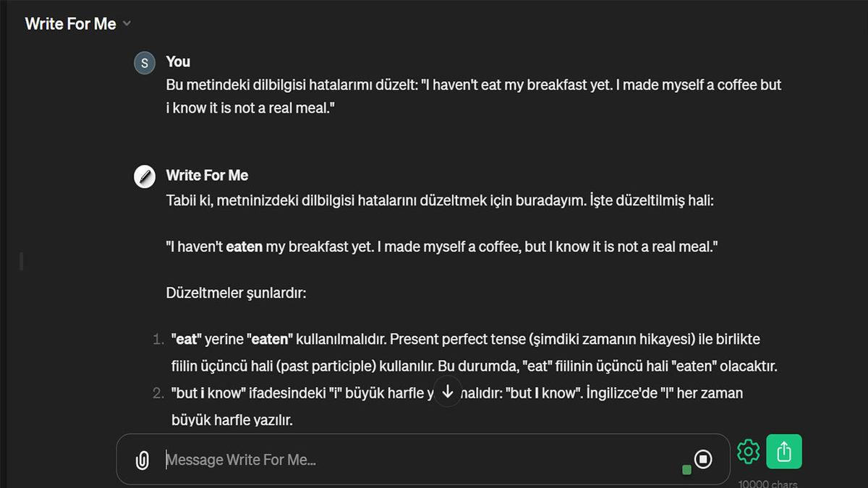Toggle the sidebar with the left edge handle
Screen dimensions: 868x488
(22, 261)
